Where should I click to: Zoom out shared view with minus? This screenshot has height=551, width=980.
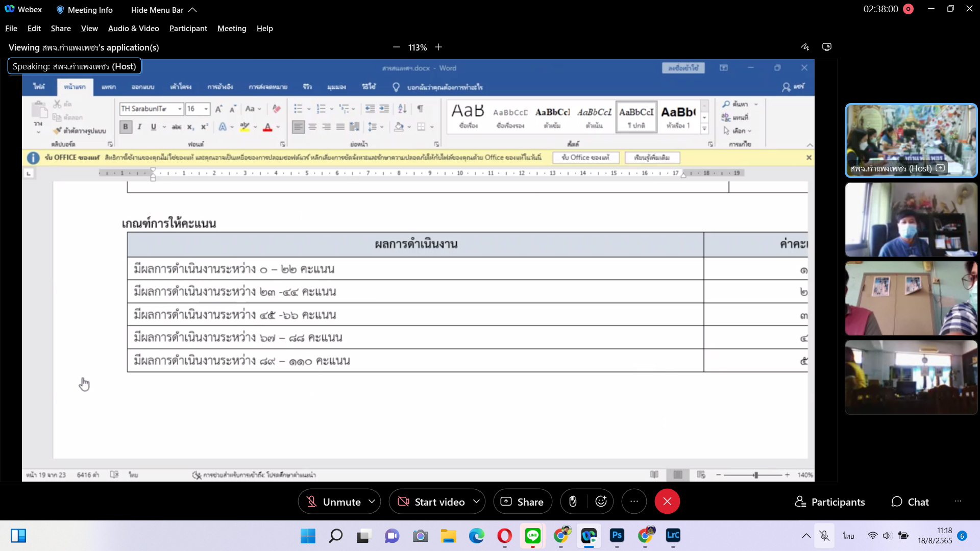[397, 47]
